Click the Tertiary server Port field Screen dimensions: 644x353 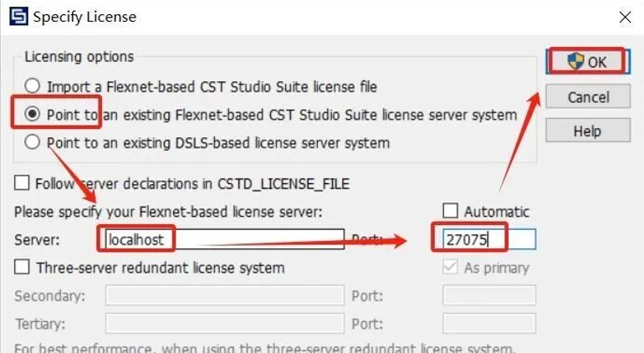click(488, 323)
